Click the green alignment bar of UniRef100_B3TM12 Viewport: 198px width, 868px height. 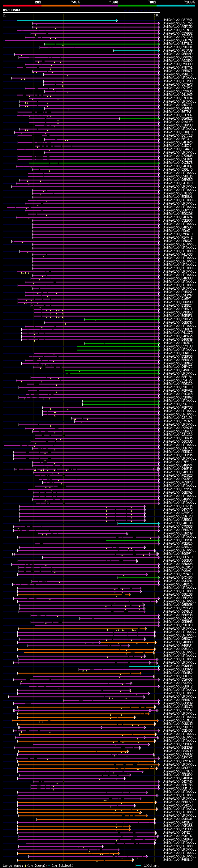tap(102, 44)
